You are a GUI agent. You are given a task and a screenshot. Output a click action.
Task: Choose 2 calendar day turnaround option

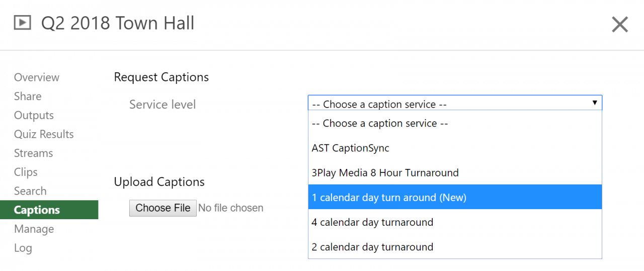(x=372, y=247)
